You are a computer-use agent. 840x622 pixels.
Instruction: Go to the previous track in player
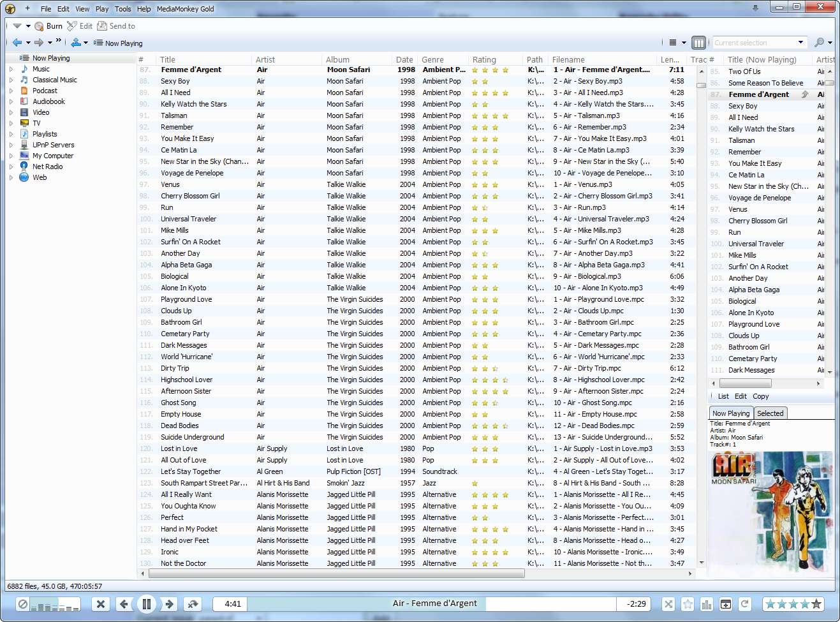coord(124,603)
